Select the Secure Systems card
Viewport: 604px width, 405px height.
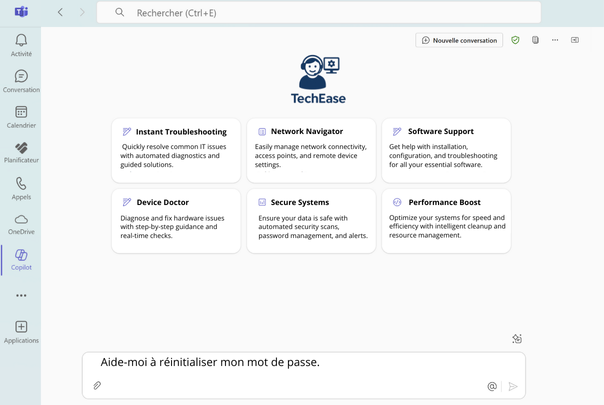tap(311, 221)
